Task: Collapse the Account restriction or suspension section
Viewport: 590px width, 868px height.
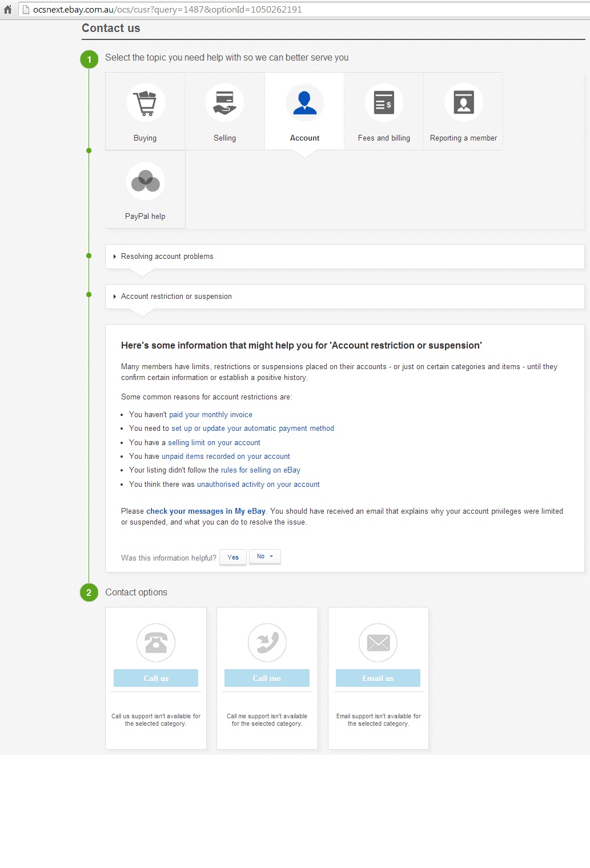Action: coord(176,296)
